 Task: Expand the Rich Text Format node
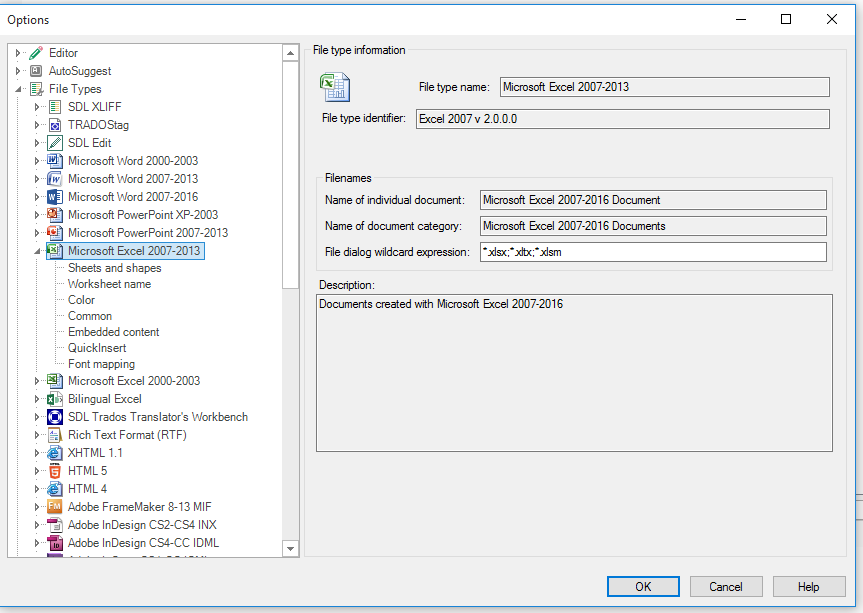coord(37,435)
